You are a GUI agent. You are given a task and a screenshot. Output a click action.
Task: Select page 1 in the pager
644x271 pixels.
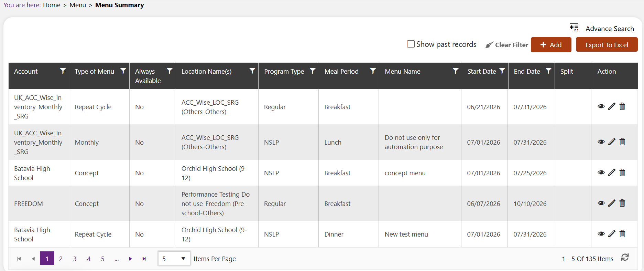click(47, 259)
